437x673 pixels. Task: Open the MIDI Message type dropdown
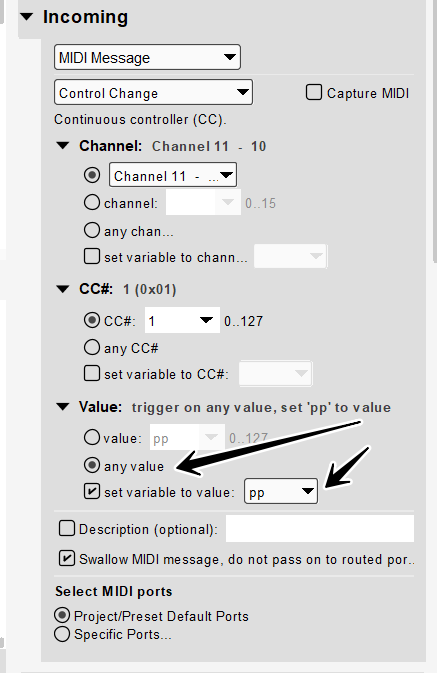tap(147, 57)
